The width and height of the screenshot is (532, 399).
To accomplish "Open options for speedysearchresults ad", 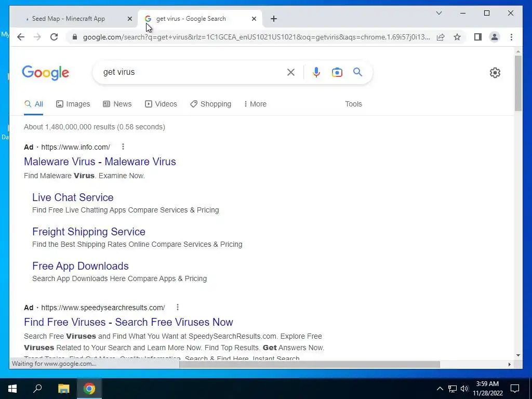I will click(x=178, y=307).
